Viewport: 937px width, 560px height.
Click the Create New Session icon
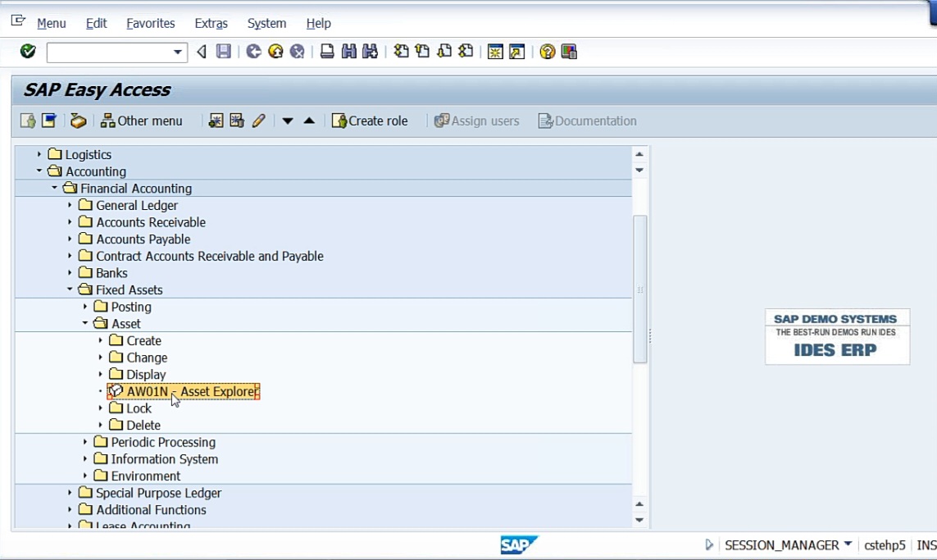click(495, 52)
